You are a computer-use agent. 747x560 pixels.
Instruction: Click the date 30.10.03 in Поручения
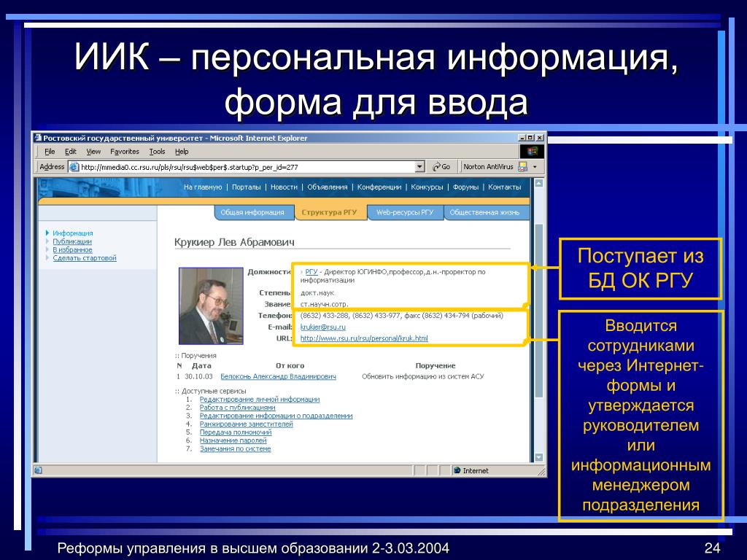[x=198, y=377]
